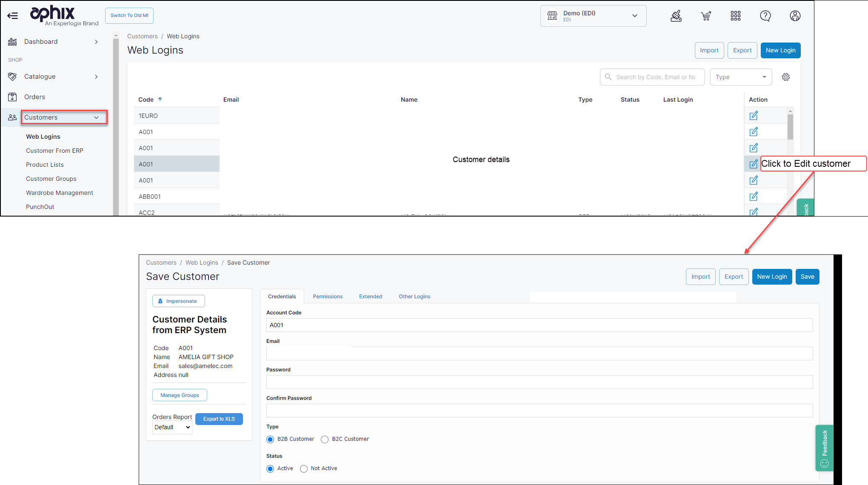Open the Orders Report Default dropdown
The image size is (868, 485).
coord(172,427)
